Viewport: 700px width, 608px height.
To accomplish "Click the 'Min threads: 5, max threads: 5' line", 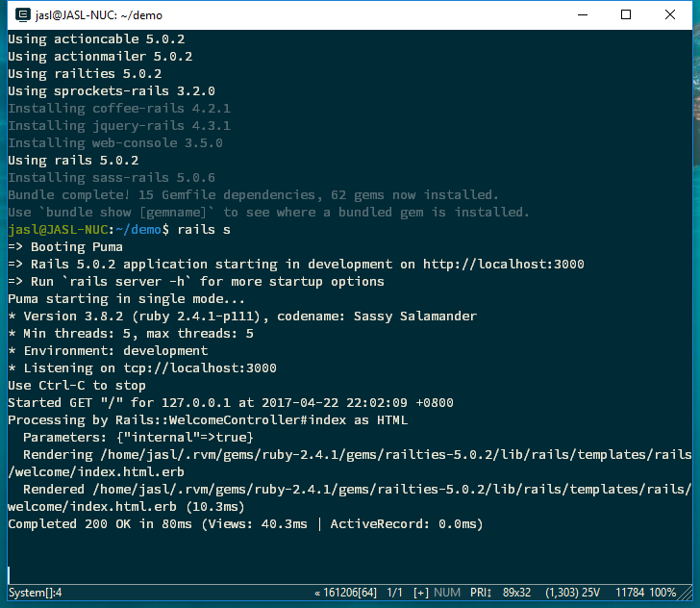I will (x=131, y=334).
